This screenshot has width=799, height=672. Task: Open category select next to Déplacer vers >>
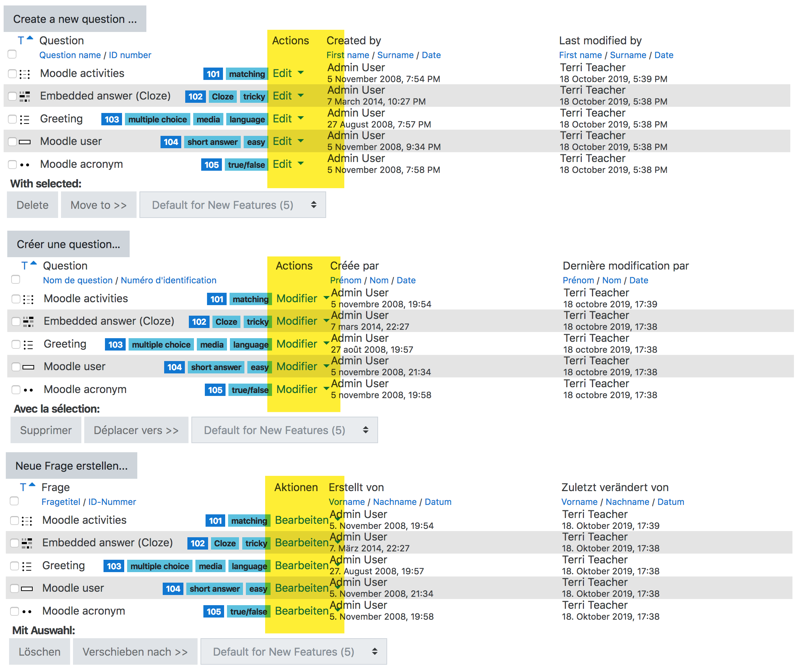[x=284, y=430]
